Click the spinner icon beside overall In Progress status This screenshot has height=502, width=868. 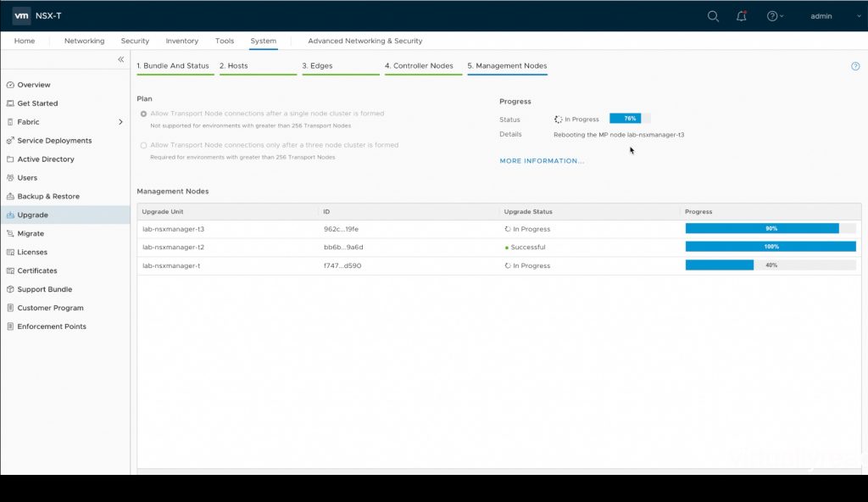coord(558,119)
